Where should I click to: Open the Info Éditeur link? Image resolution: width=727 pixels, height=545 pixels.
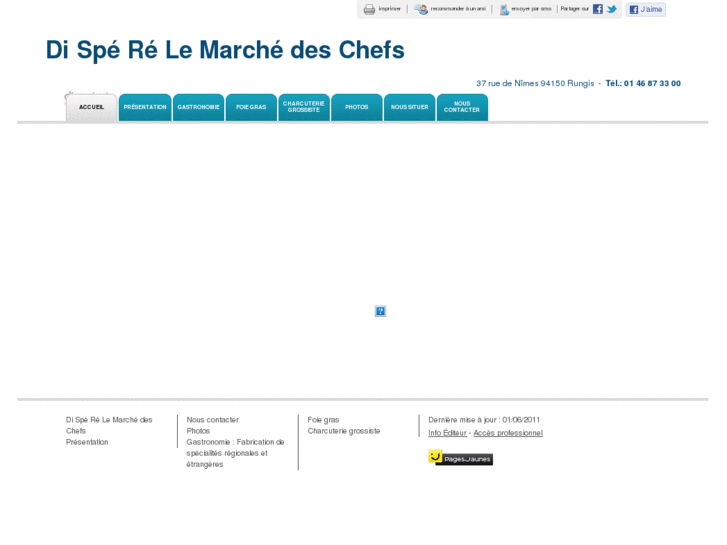(x=447, y=433)
